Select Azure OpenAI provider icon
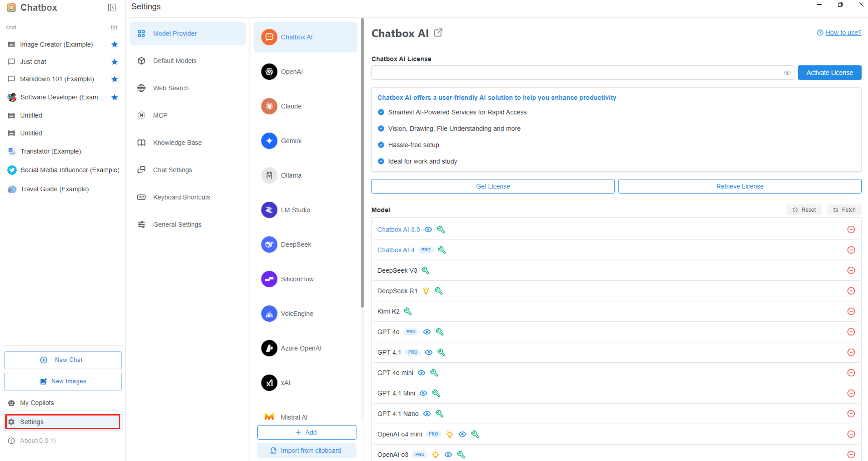Screen dimensions: 868x461 pos(269,348)
